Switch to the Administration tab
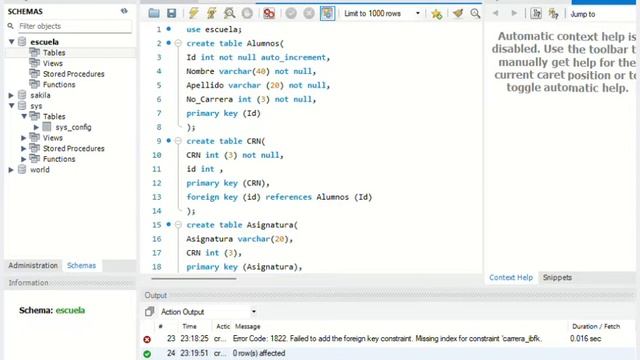Image resolution: width=640 pixels, height=360 pixels. pos(33,265)
